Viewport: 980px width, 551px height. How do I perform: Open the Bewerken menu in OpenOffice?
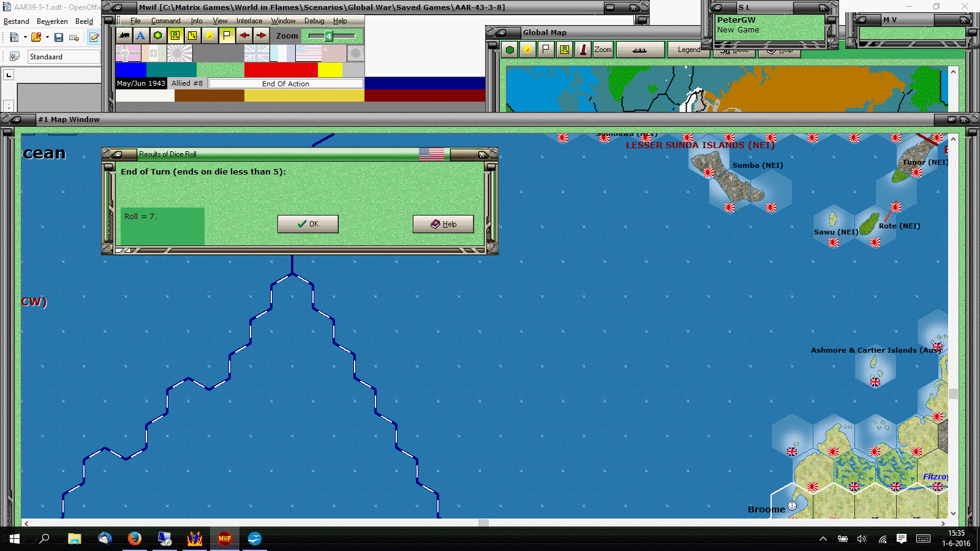52,21
